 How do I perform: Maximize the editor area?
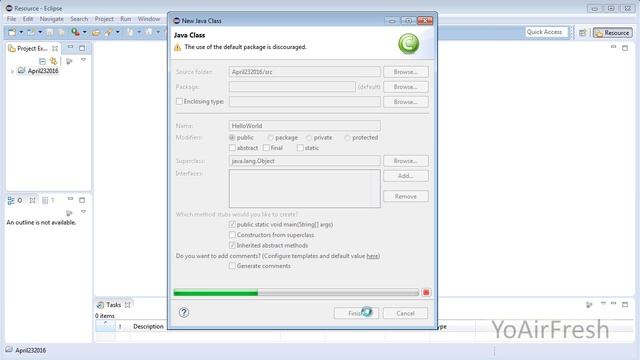coord(625,48)
